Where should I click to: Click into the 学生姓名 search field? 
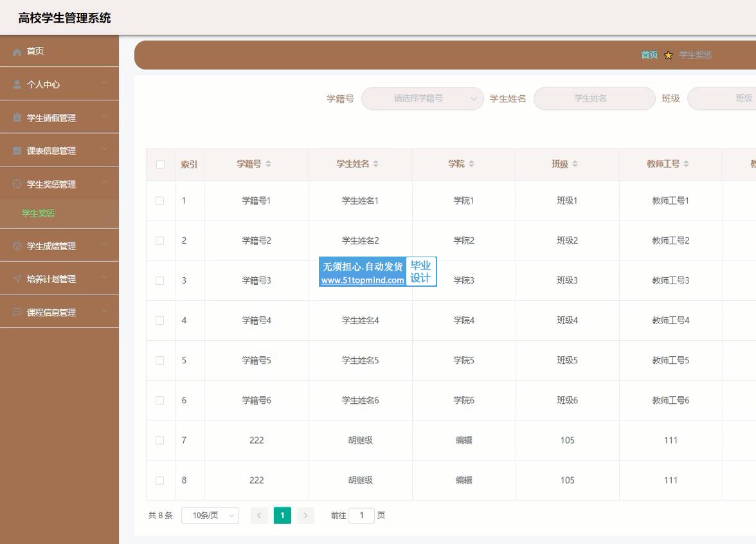[x=595, y=98]
